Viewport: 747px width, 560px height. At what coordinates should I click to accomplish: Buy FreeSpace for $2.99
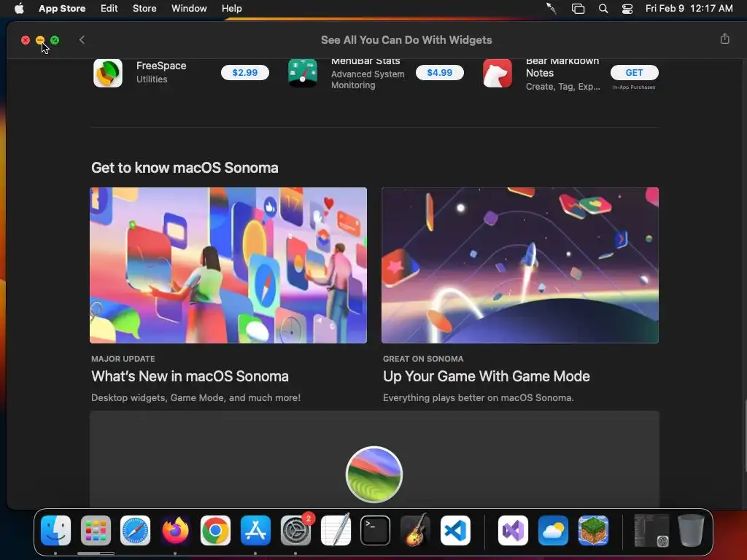coord(245,72)
